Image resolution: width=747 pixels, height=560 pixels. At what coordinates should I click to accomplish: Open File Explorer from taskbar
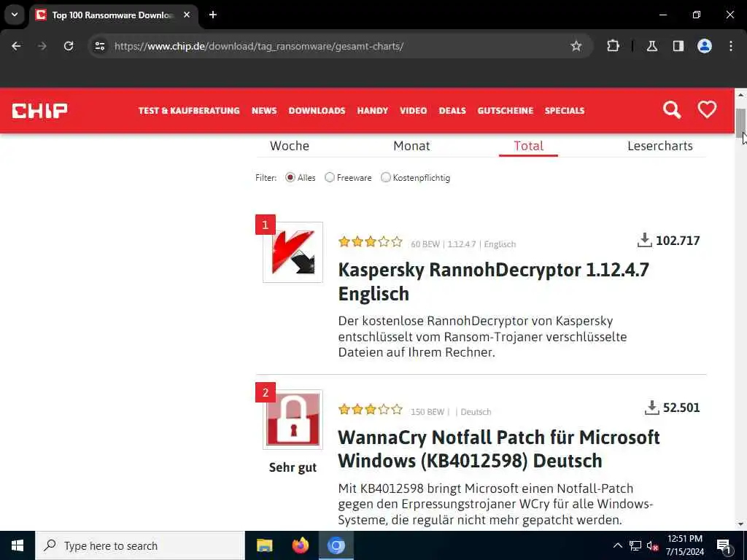tap(264, 545)
